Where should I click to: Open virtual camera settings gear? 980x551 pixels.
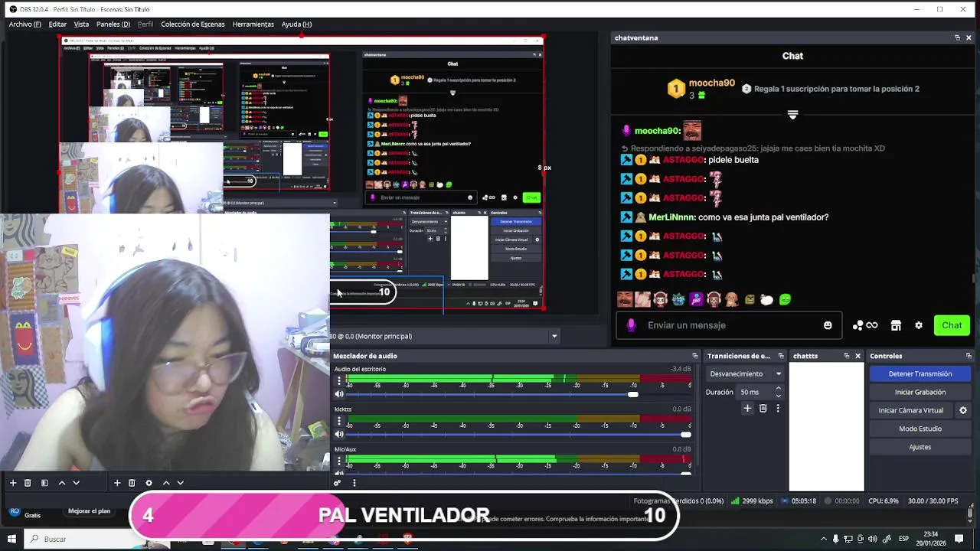point(963,410)
